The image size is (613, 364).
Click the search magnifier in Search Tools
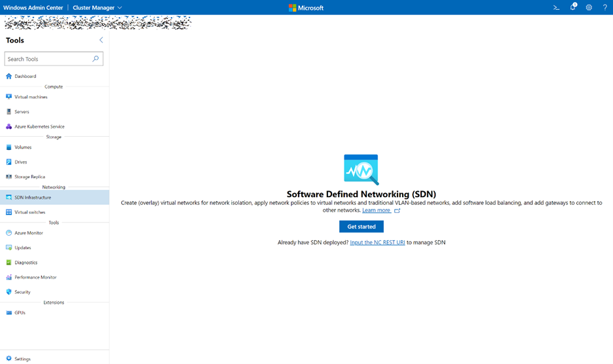click(x=96, y=59)
